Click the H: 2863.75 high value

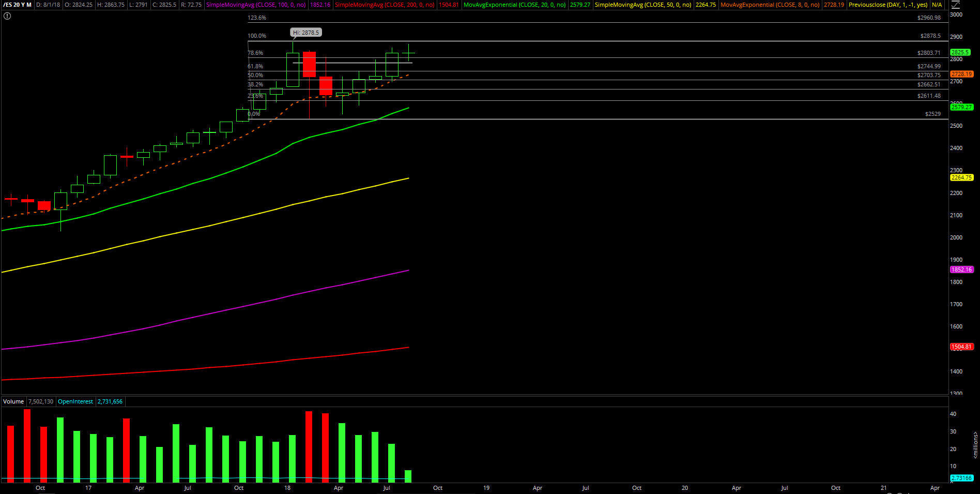click(x=111, y=5)
